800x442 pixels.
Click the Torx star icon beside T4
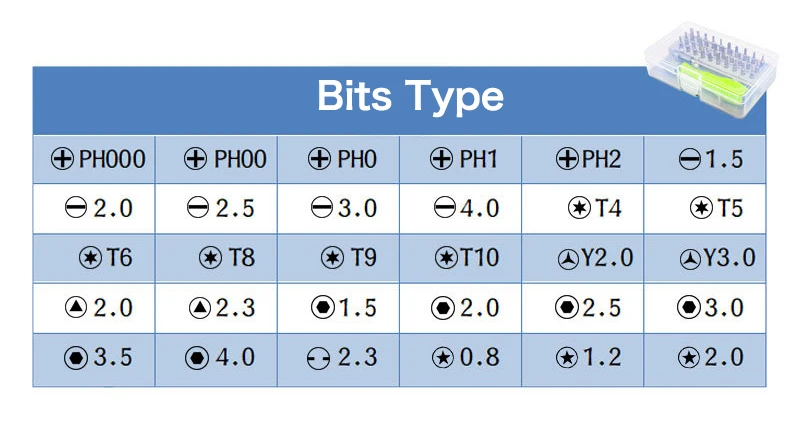click(580, 208)
